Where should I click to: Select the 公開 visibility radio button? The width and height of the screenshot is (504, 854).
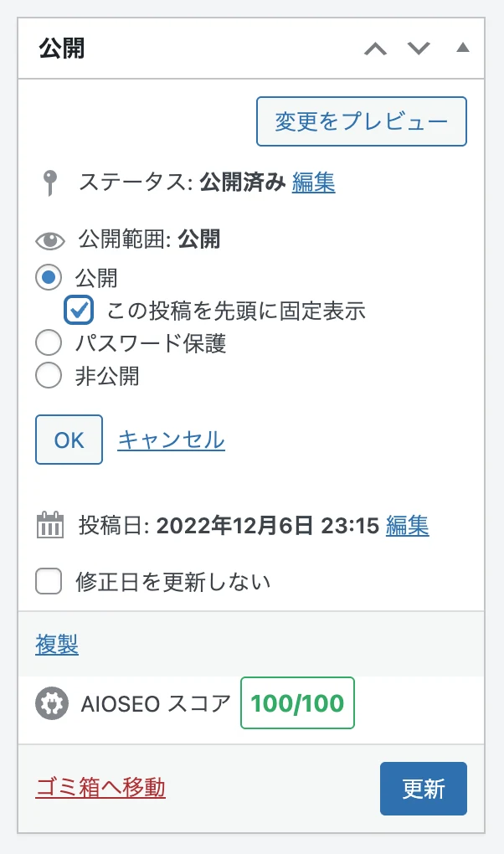coord(49,277)
